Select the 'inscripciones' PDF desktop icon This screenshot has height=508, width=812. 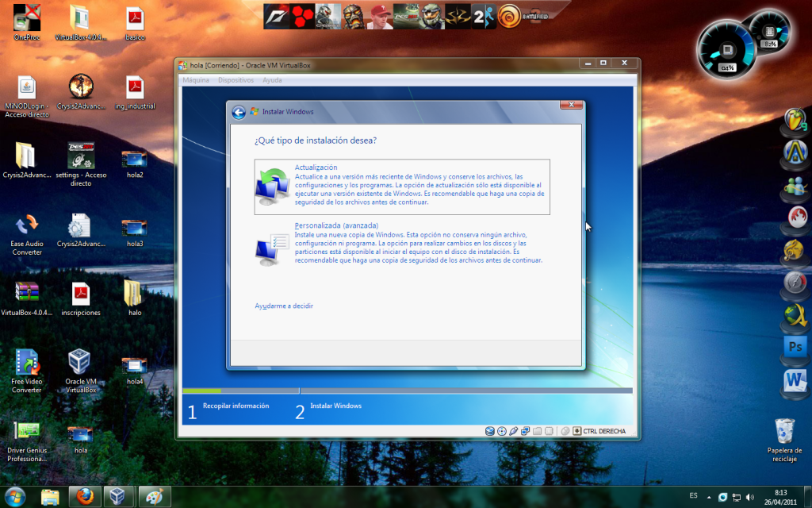click(81, 298)
